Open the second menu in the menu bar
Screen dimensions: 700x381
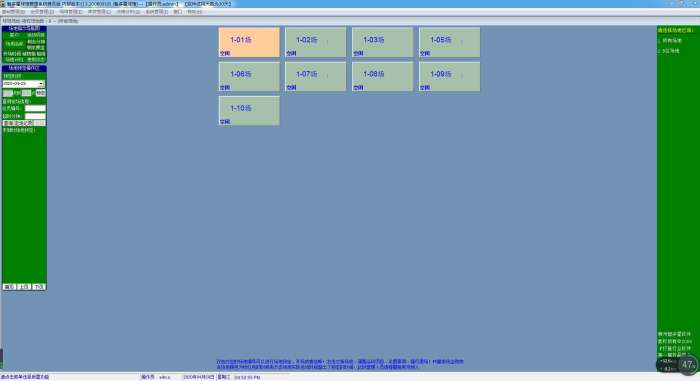coord(42,12)
